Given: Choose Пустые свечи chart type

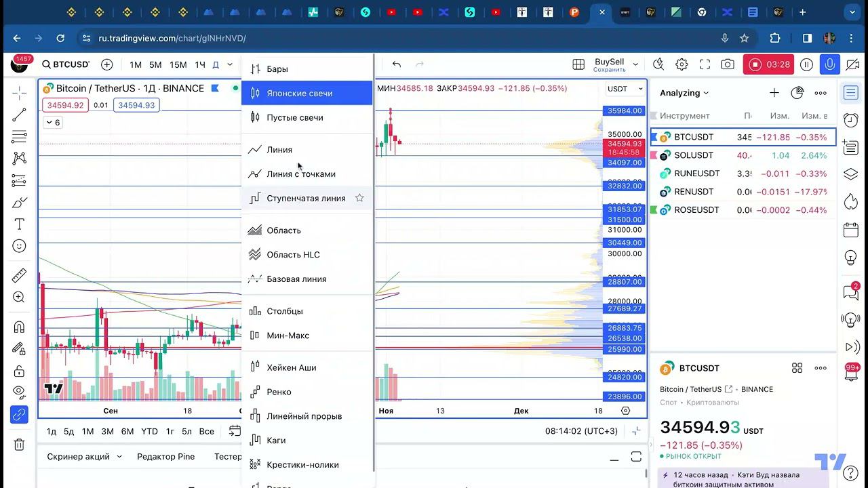Looking at the screenshot, I should click(307, 117).
